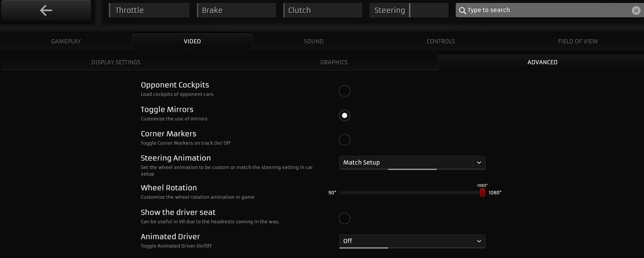Open the Steering Animation dropdown
The height and width of the screenshot is (258, 644).
[413, 162]
